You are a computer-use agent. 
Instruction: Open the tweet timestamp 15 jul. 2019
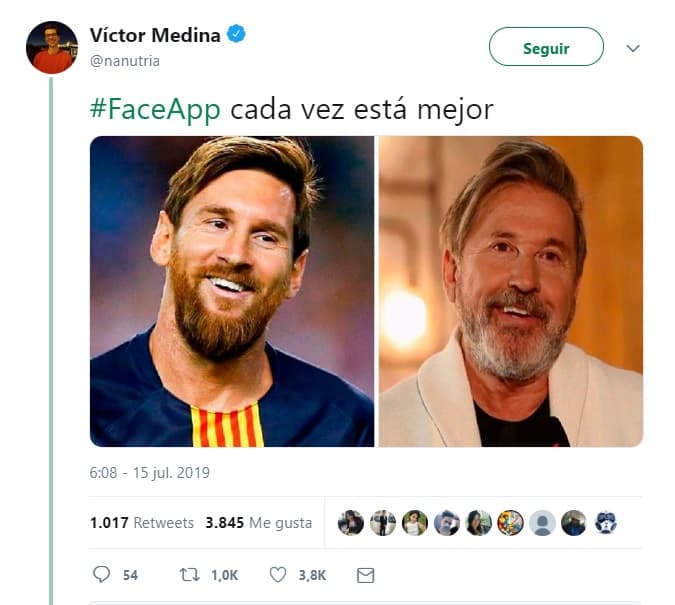click(x=149, y=472)
